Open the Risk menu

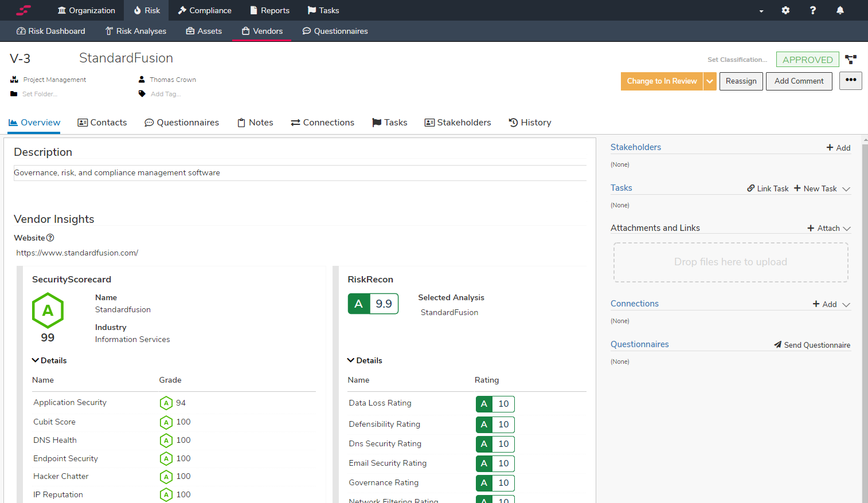click(x=147, y=10)
